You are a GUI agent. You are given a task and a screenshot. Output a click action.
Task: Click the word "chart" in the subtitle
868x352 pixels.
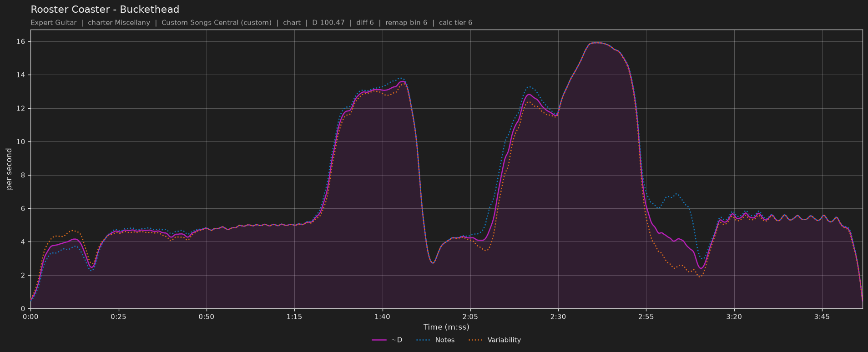[x=292, y=23]
